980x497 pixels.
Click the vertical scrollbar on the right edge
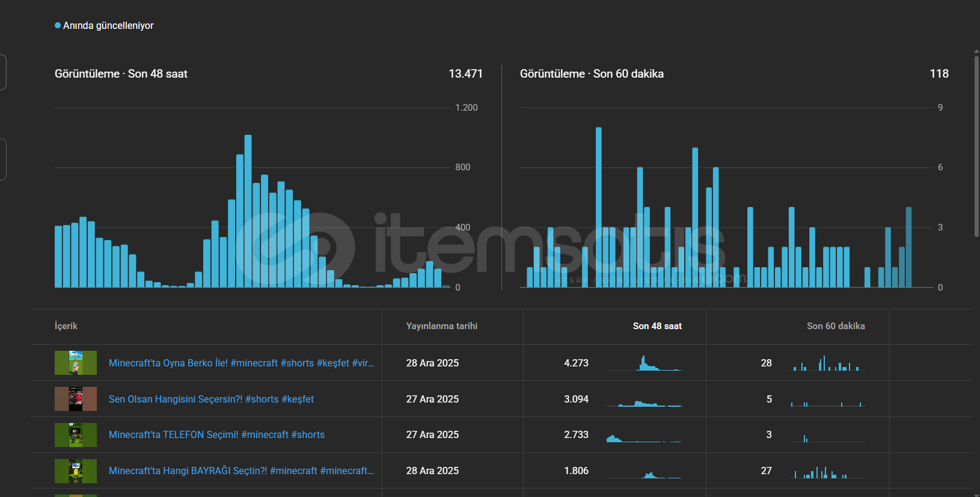point(976,144)
